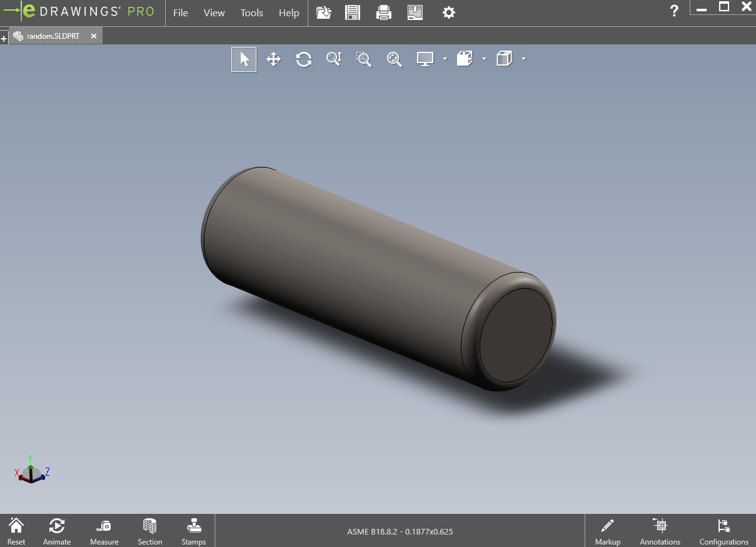Click the Display Style monitor icon
The image size is (756, 547).
click(x=425, y=59)
